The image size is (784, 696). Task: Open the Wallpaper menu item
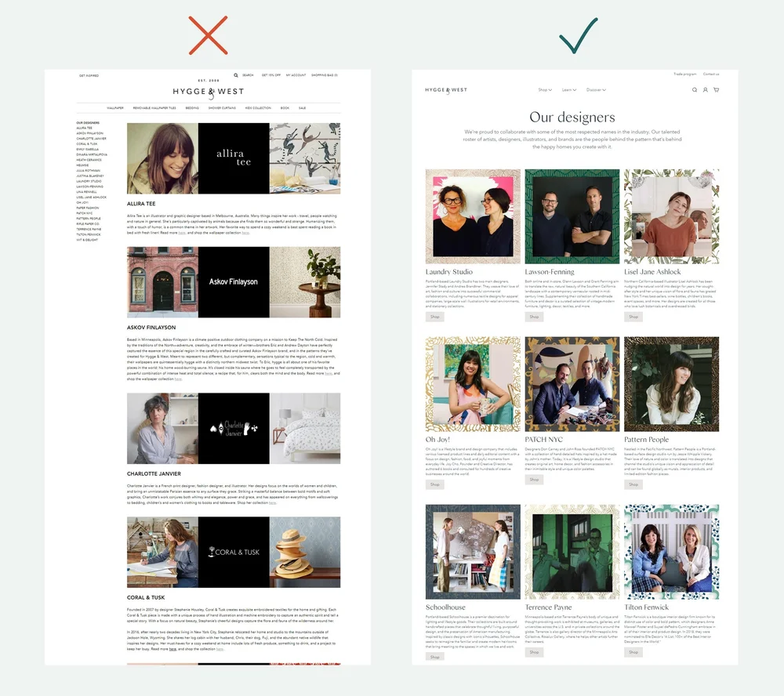115,108
